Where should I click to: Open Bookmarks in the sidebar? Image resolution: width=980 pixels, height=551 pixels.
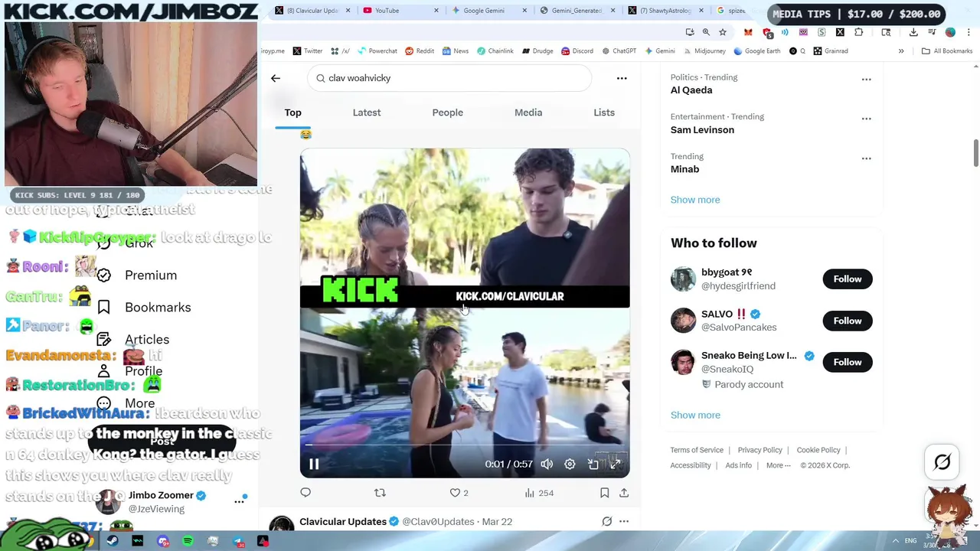(158, 308)
